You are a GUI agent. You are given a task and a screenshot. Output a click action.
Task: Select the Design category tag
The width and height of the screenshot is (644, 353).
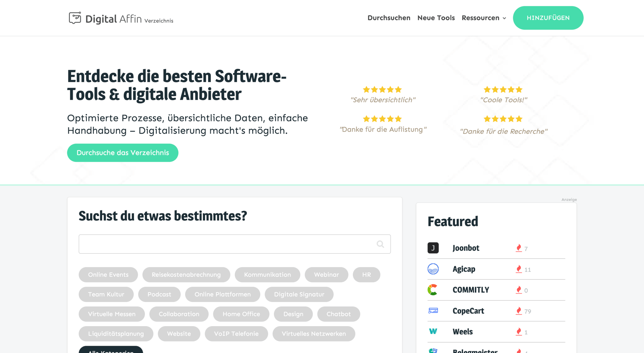[x=293, y=314]
